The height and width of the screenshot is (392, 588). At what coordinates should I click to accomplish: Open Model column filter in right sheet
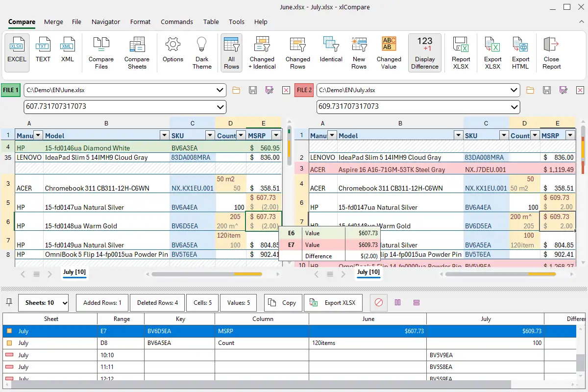coord(458,136)
